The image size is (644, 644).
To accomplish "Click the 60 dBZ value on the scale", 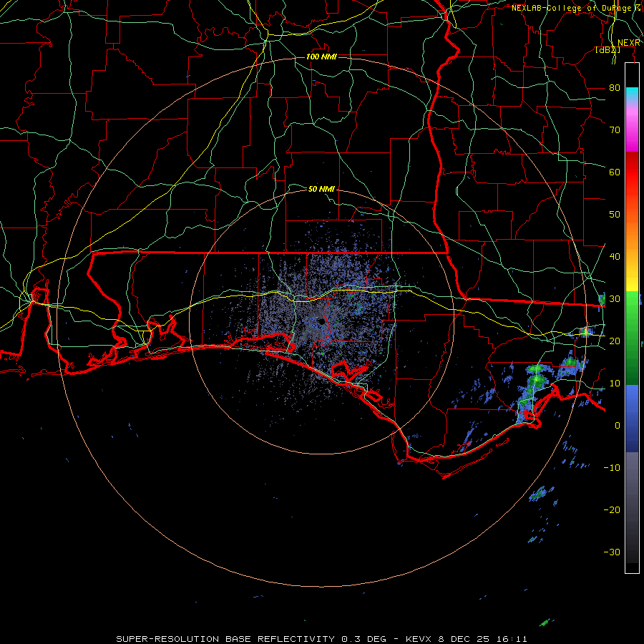I will tap(615, 172).
